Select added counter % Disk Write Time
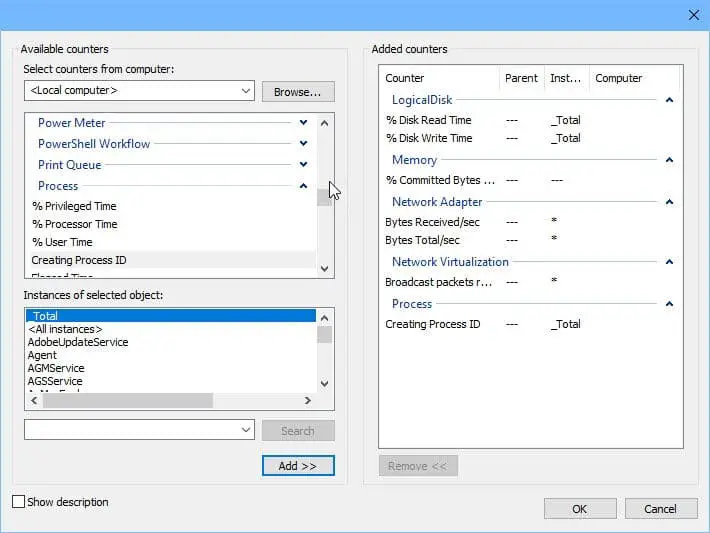Screen dimensions: 710x533 pos(531,138)
